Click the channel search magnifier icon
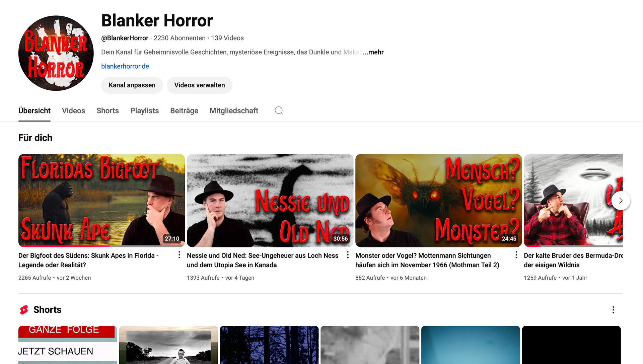Screen dimensions: 643x364 click(279, 111)
